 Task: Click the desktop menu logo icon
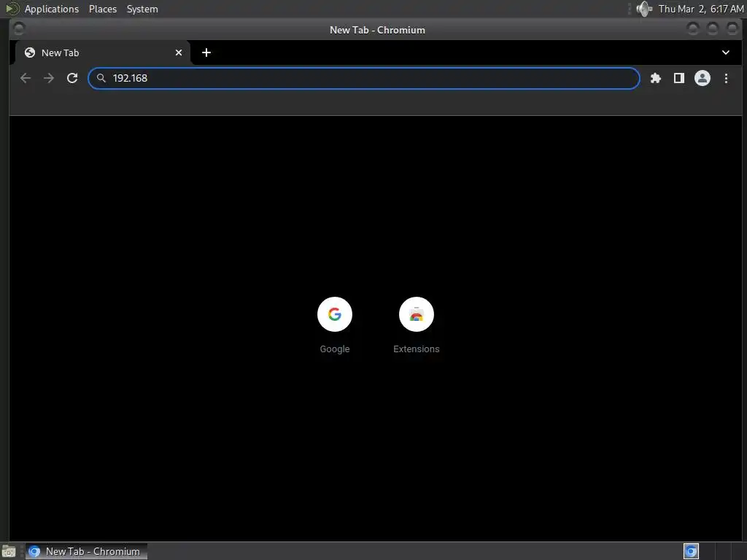tap(12, 9)
